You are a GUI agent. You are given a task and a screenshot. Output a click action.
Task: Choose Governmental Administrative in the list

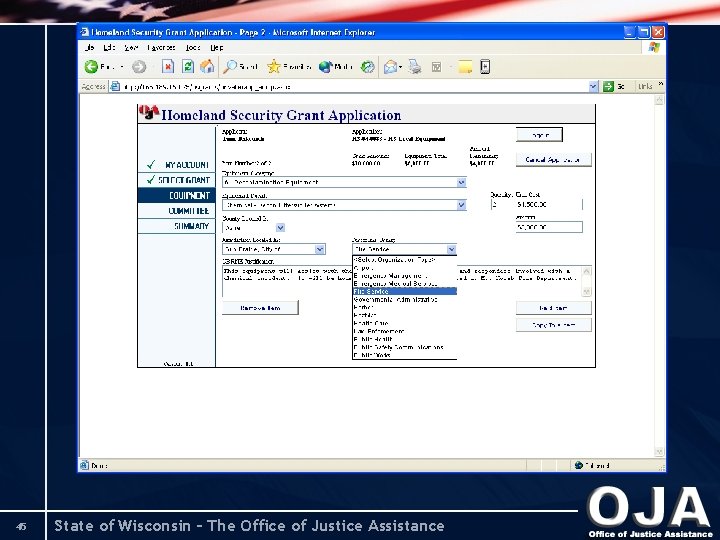(405, 299)
